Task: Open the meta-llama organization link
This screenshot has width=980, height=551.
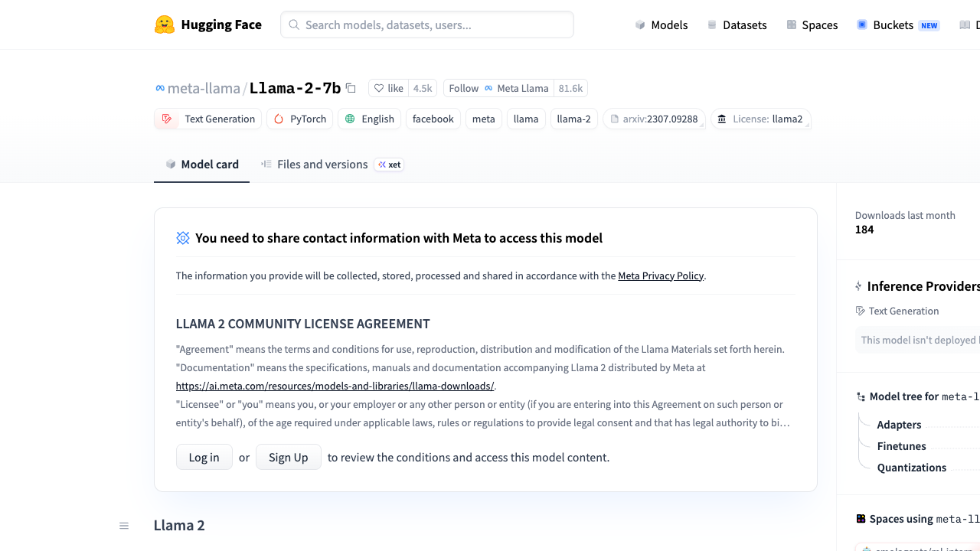Action: [204, 88]
